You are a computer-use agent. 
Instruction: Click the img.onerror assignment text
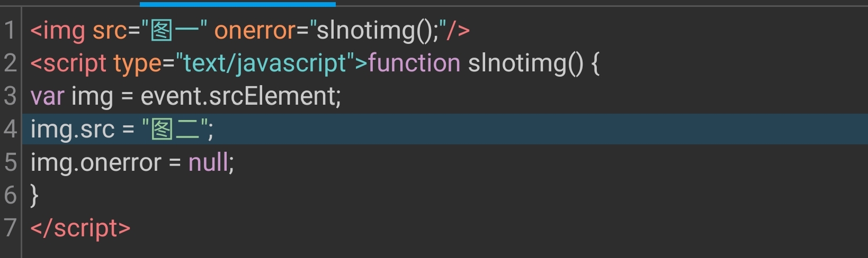pos(95,162)
